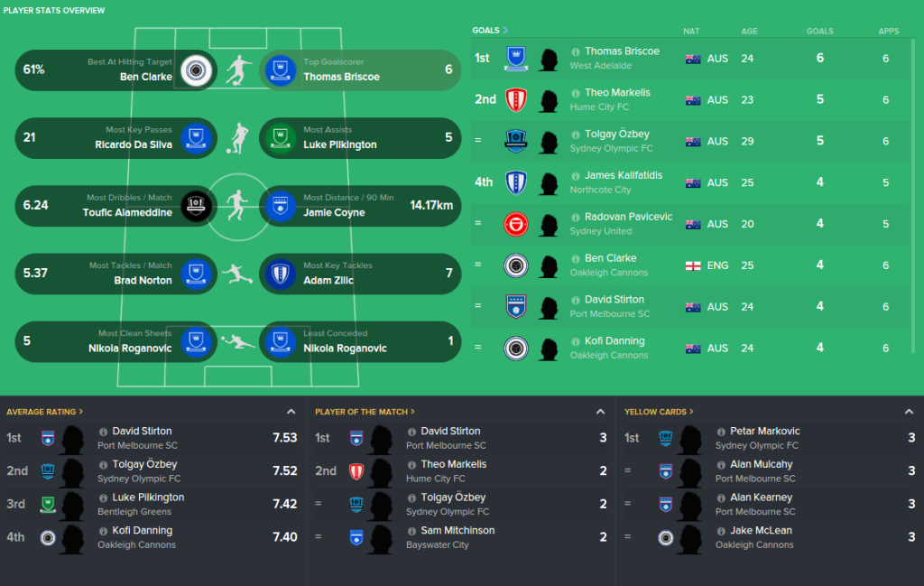This screenshot has height=586, width=924.
Task: Click Oakleigh Cannons badge on Best At Hitting Target
Action: tap(195, 70)
